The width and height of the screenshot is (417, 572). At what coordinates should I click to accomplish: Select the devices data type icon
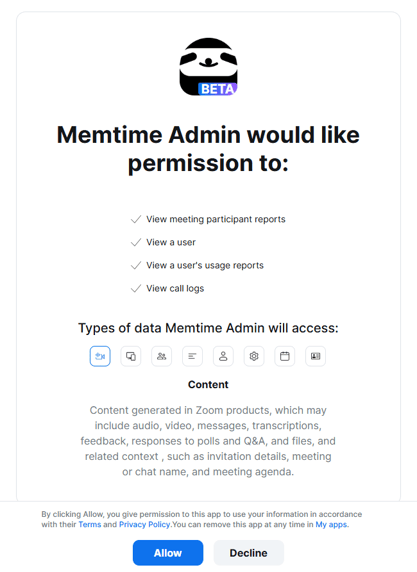(x=131, y=356)
